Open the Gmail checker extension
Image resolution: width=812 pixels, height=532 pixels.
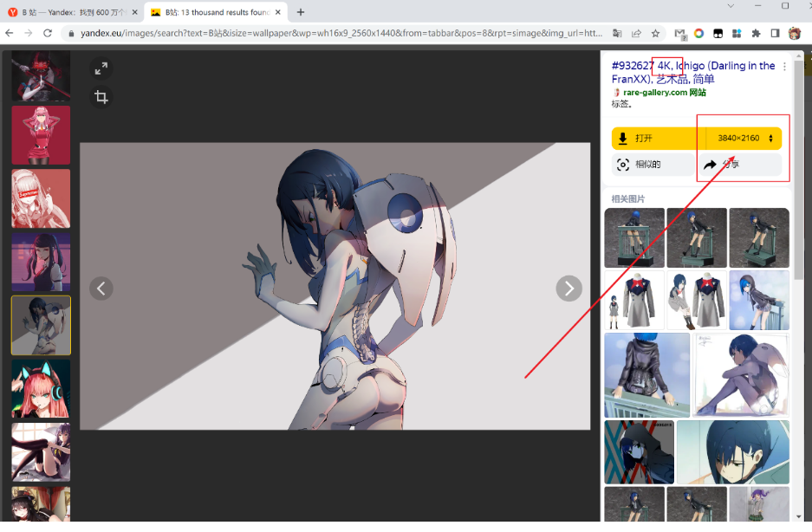click(x=680, y=34)
